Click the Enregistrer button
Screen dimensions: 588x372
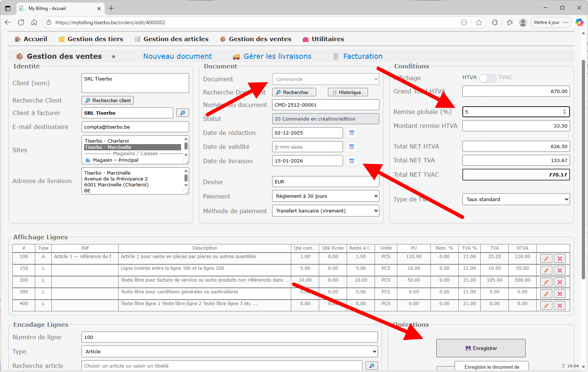pyautogui.click(x=480, y=348)
